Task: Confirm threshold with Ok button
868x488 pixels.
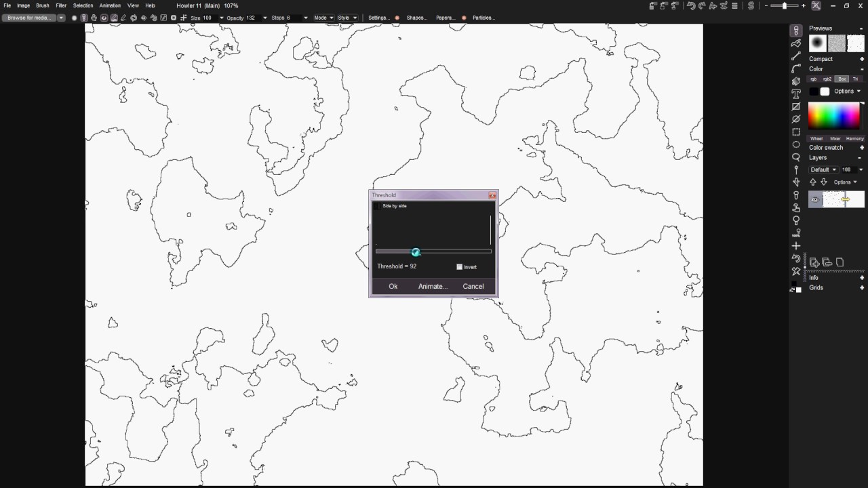Action: [x=393, y=286]
